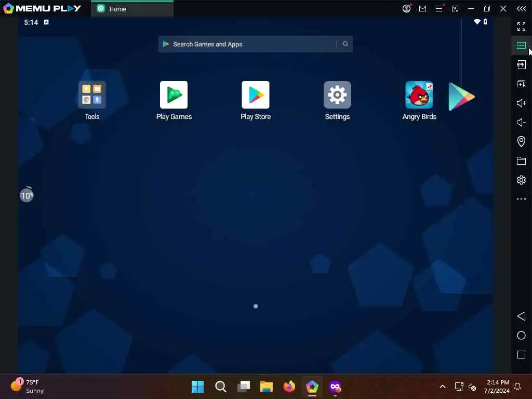This screenshot has height=399, width=532.
Task: Click the muted volume tray icon
Action: pyautogui.click(x=472, y=387)
